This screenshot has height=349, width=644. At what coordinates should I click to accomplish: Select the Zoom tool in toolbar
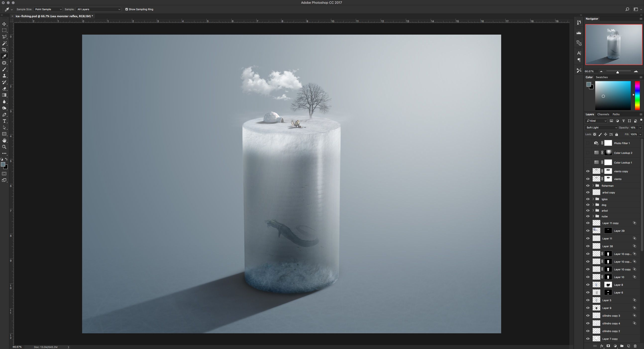4,147
